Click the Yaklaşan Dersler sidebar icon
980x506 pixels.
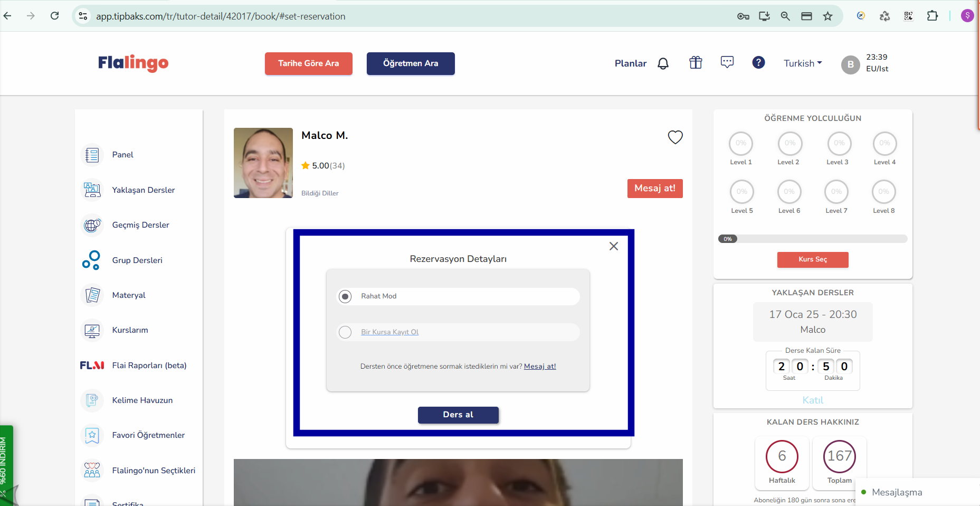pyautogui.click(x=92, y=190)
